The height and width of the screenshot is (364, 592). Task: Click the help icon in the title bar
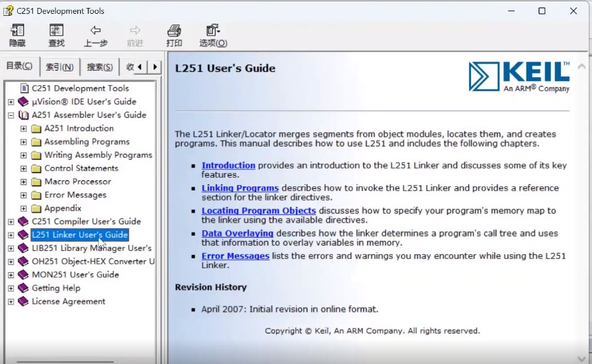pyautogui.click(x=9, y=11)
